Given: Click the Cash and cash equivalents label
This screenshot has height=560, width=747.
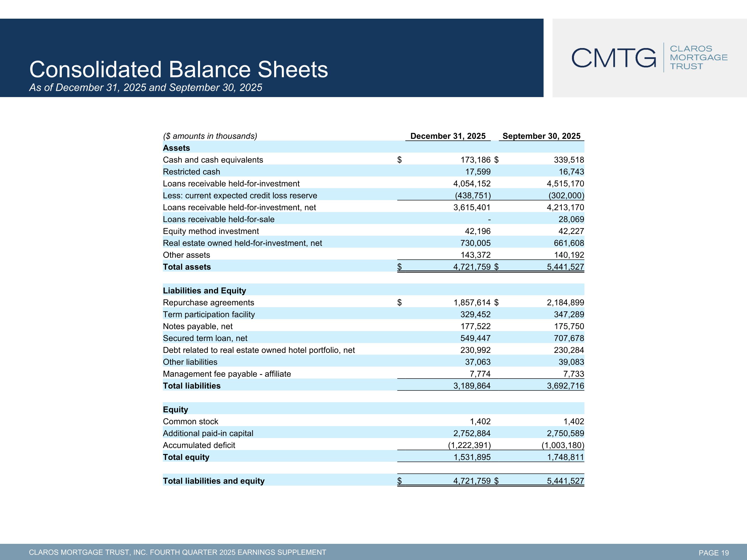Looking at the screenshot, I should coord(213,160).
